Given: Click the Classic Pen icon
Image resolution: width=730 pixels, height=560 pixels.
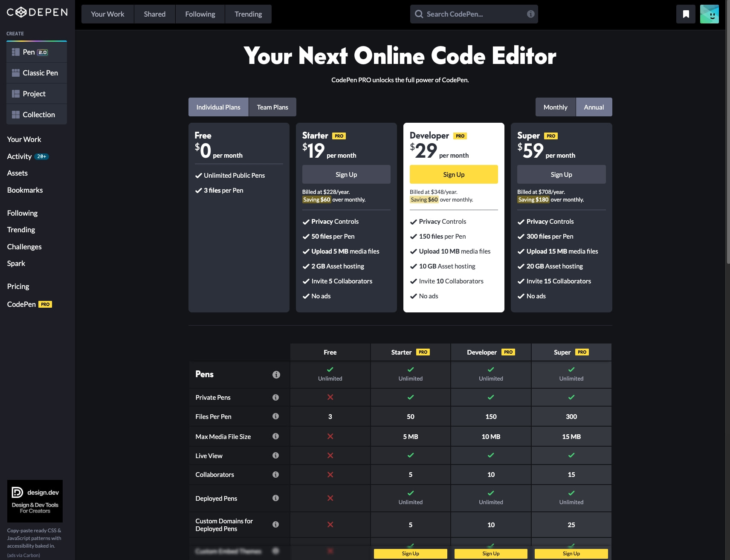Looking at the screenshot, I should (x=16, y=73).
